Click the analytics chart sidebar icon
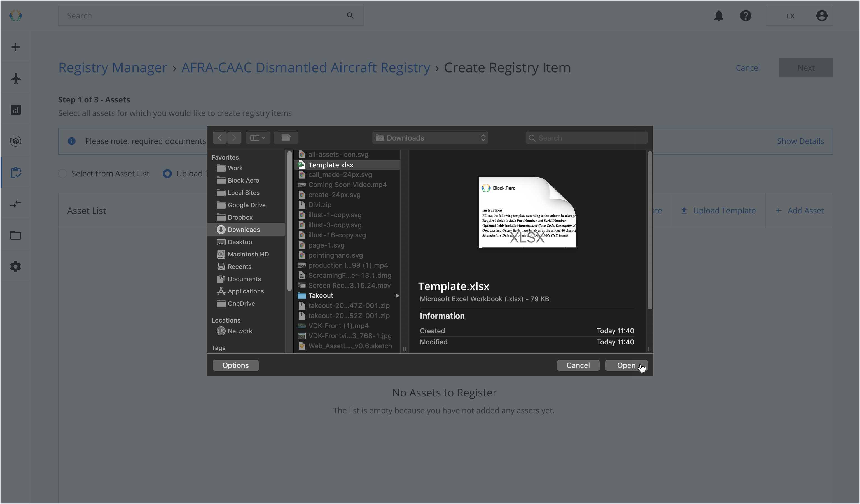 (16, 110)
